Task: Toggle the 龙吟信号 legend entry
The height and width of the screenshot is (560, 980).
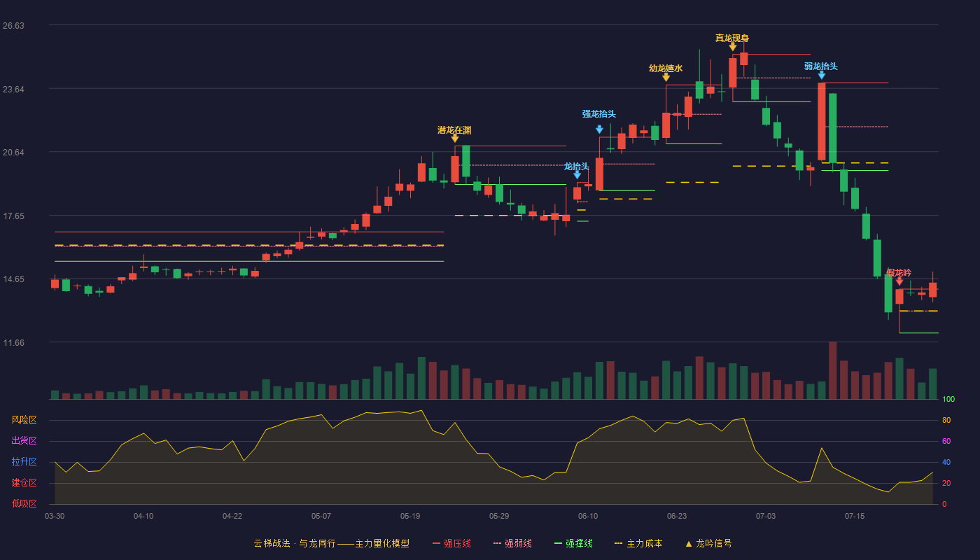Action: click(708, 543)
